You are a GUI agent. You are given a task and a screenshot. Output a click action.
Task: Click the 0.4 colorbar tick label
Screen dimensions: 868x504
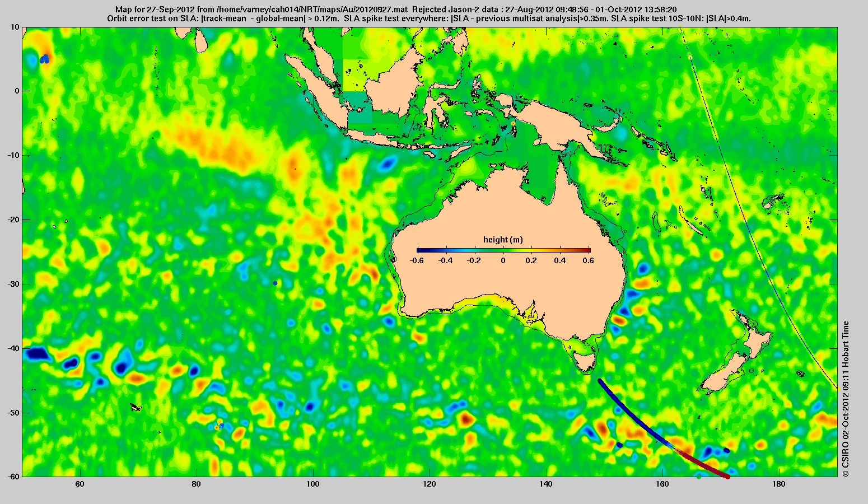coord(561,260)
